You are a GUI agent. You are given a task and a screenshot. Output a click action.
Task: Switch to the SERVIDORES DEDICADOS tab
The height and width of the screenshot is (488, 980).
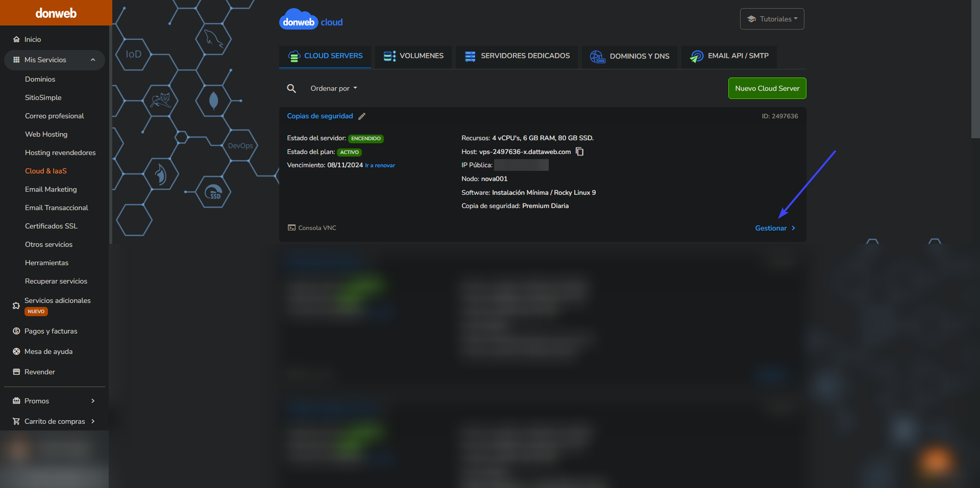(517, 56)
